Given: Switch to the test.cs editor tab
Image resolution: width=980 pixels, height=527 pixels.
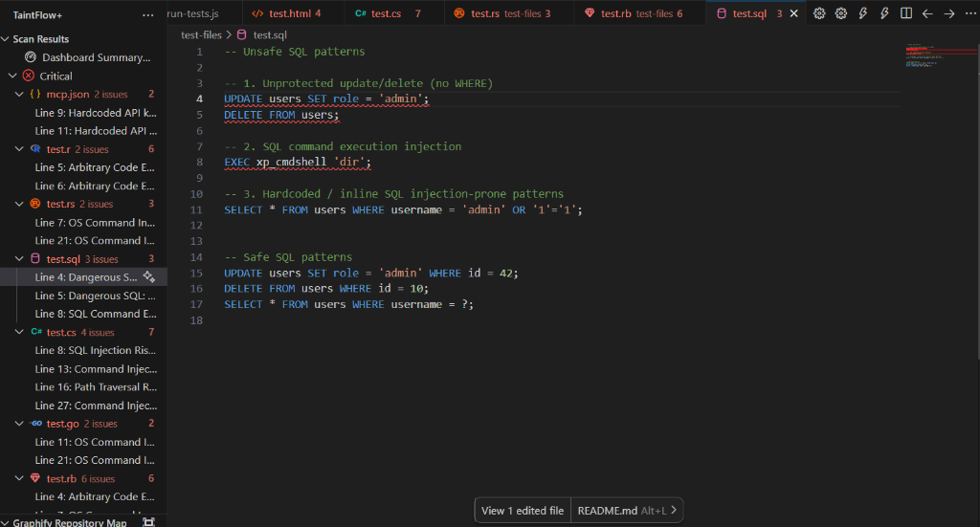Looking at the screenshot, I should (x=394, y=13).
